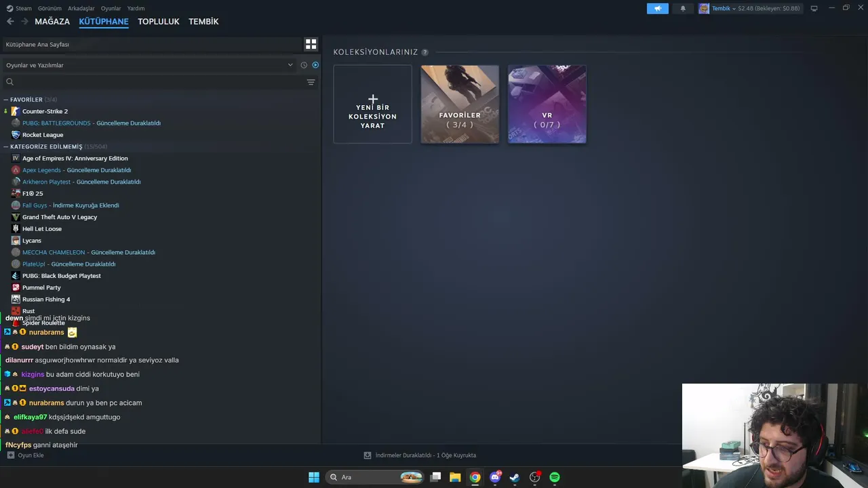Viewport: 868px width, 488px height.
Task: Open Google Chrome from the taskbar
Action: [x=475, y=477]
